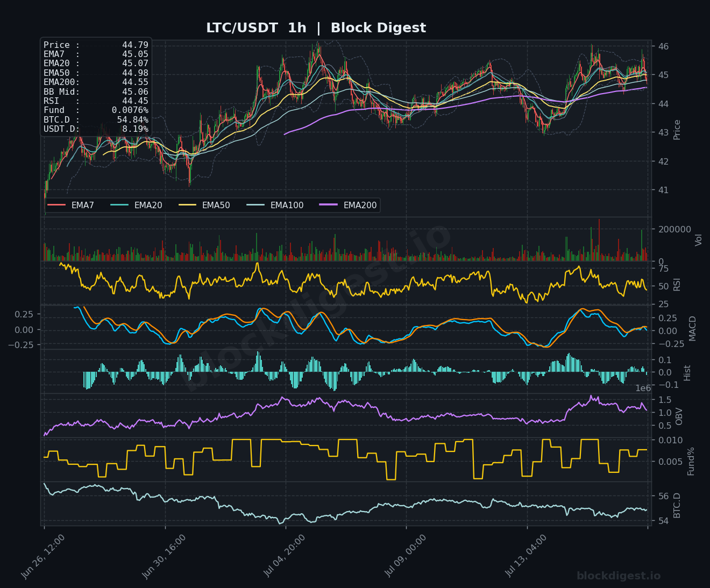This screenshot has height=588, width=710.
Task: Click the Fund% panel axis label
Action: (691, 461)
